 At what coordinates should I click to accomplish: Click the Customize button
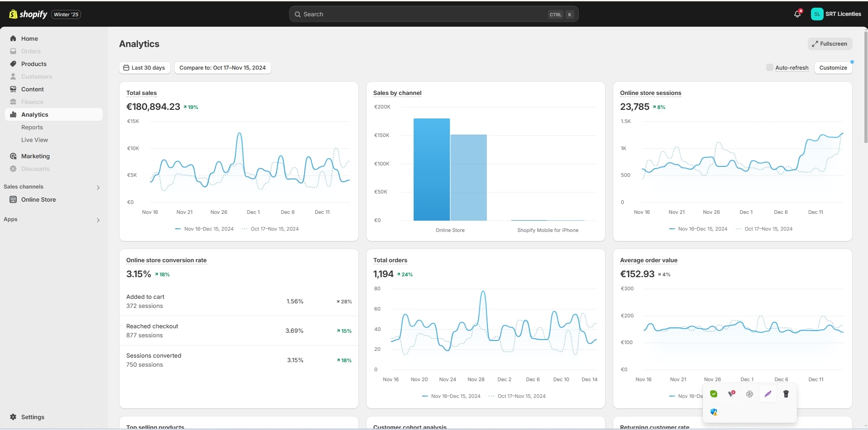(833, 68)
